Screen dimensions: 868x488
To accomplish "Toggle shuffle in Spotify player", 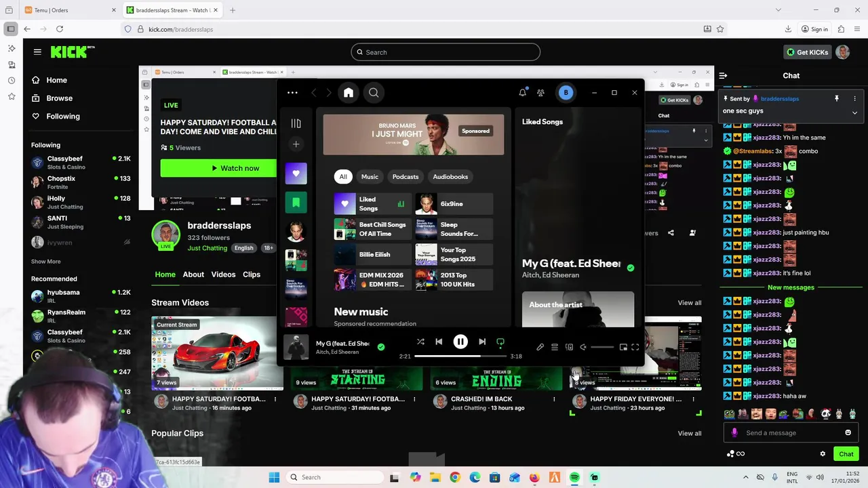I will coord(420,342).
